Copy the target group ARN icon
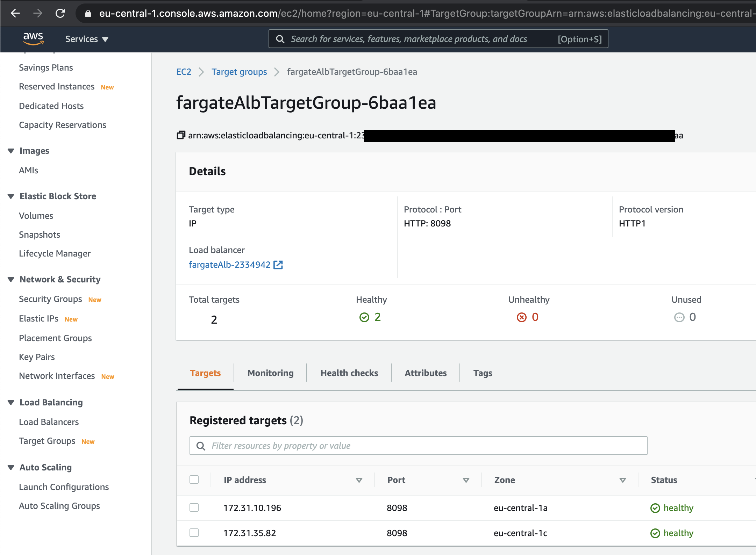 pos(181,135)
